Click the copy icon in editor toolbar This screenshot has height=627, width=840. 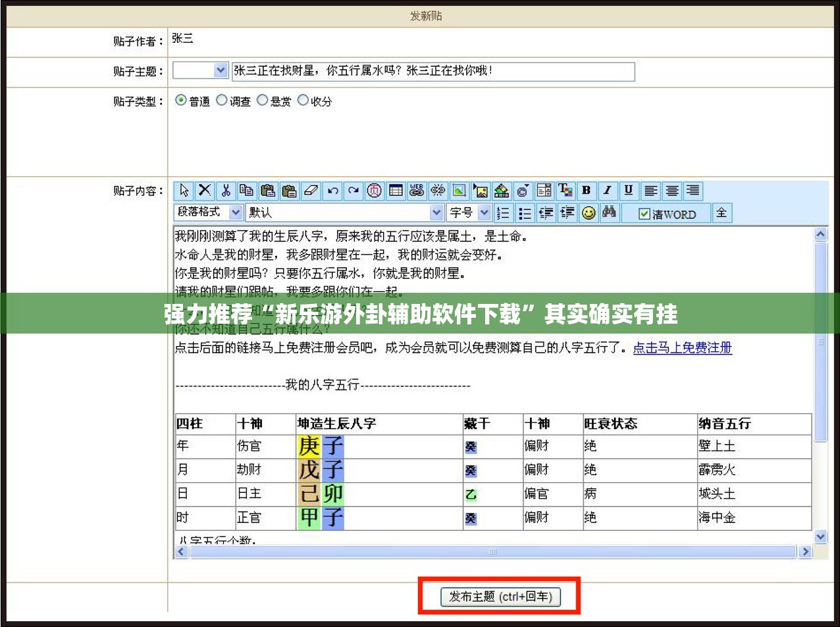(247, 191)
